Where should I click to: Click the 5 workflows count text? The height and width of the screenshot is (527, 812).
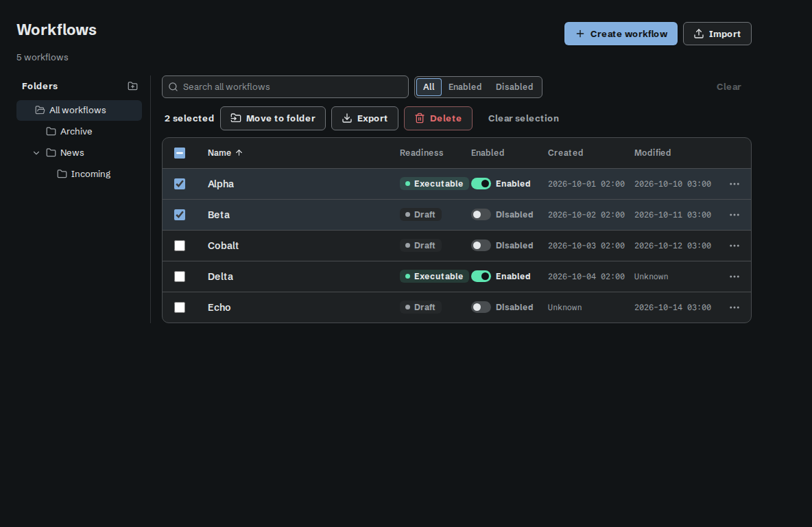click(x=43, y=58)
